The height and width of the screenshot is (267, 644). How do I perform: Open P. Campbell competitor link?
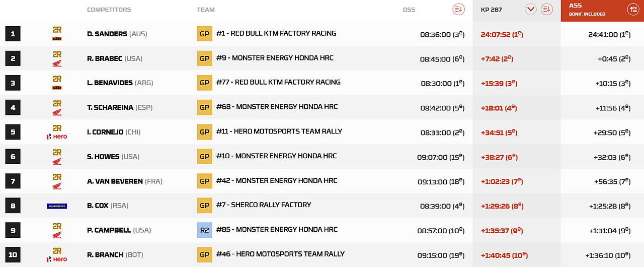pos(119,230)
